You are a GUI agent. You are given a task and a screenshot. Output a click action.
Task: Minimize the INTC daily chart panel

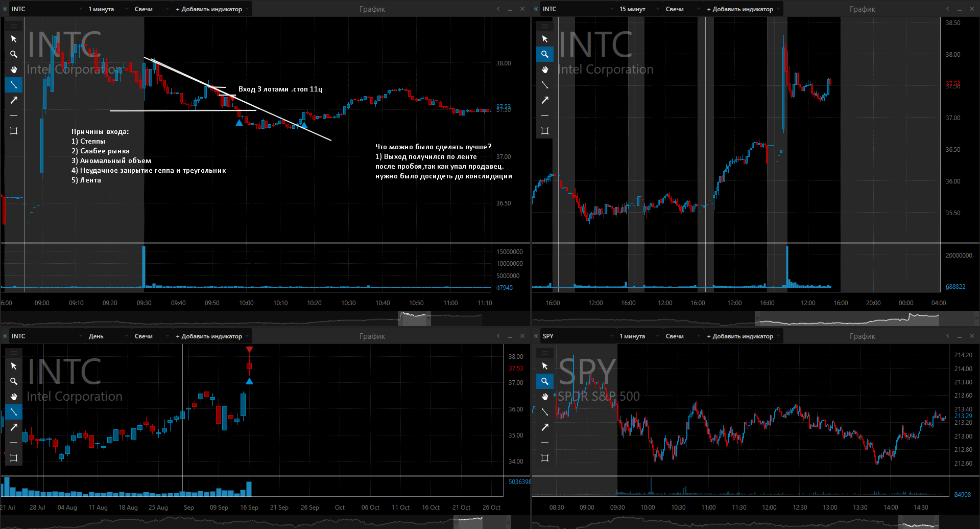(x=510, y=336)
